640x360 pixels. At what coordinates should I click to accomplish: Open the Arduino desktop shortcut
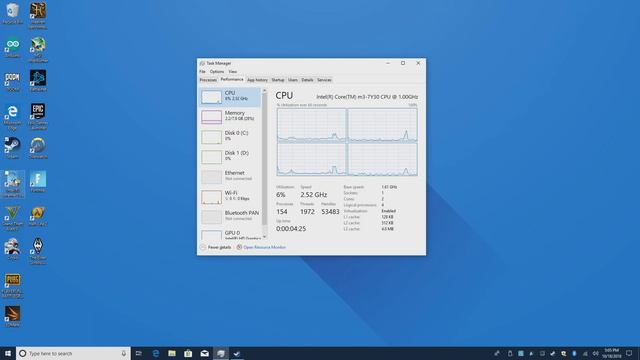pos(12,47)
